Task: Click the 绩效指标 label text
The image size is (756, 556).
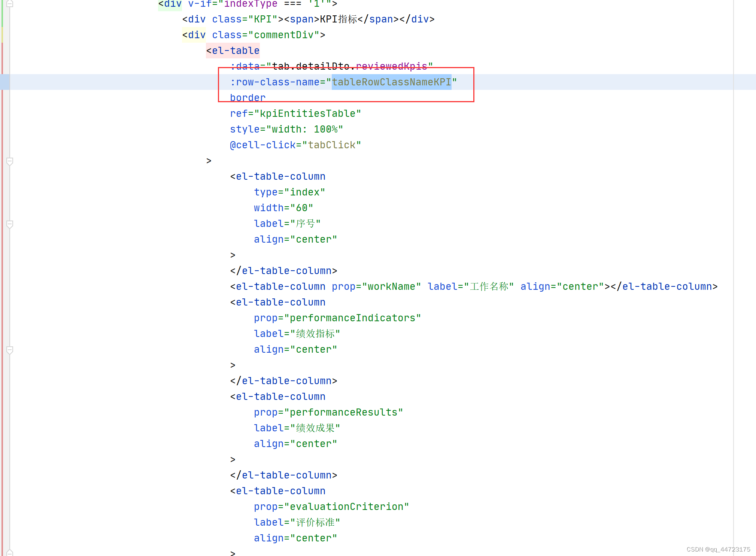Action: [316, 334]
